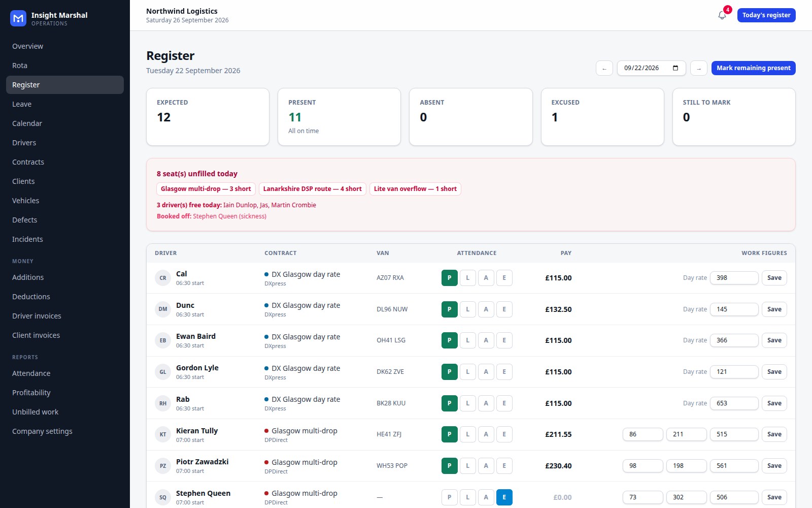Save Piotr Zawadzki's work figures
The width and height of the screenshot is (812, 508).
coord(774,466)
